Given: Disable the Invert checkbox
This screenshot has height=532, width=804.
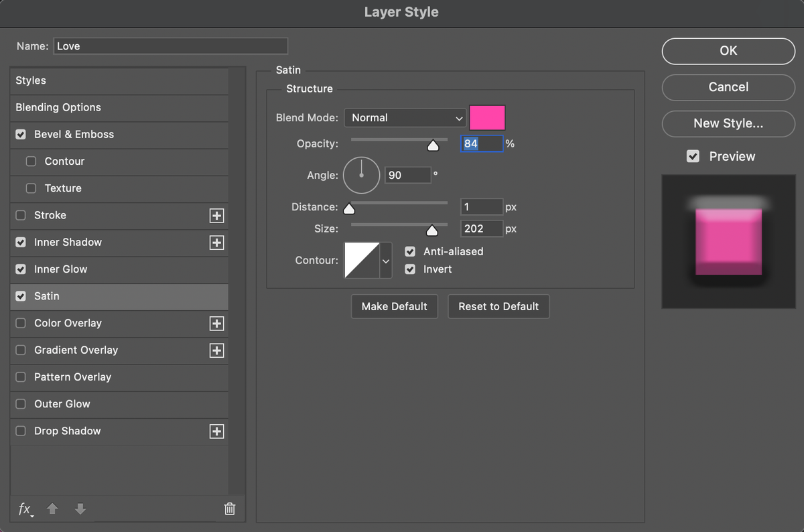Looking at the screenshot, I should pos(410,269).
